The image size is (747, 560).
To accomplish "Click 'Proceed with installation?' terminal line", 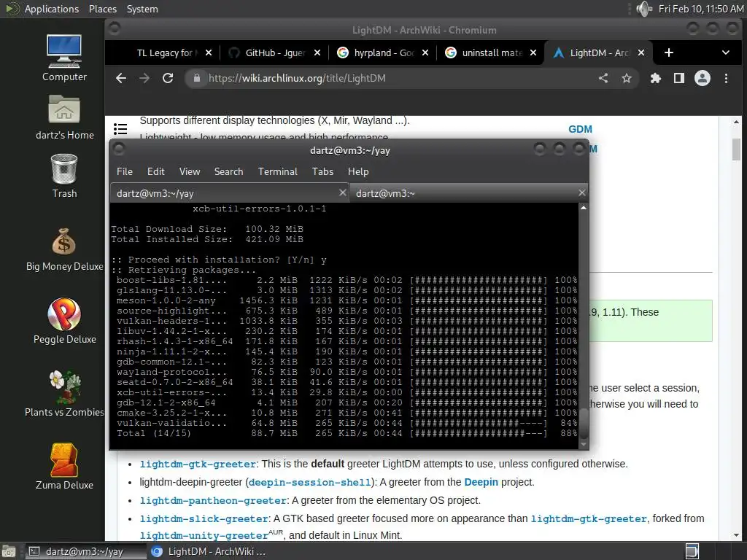I will coord(219,260).
